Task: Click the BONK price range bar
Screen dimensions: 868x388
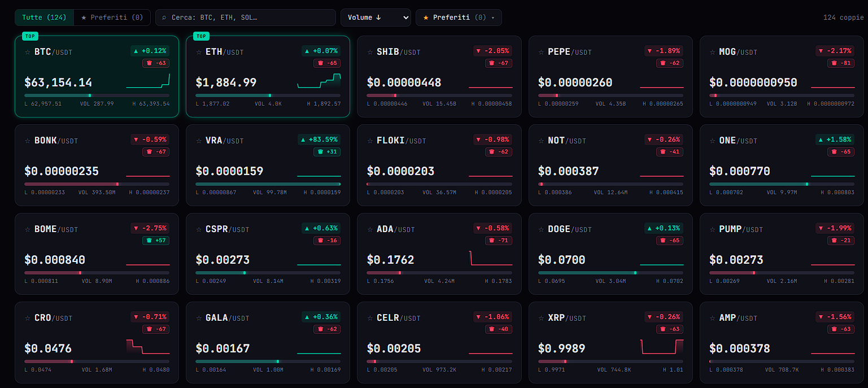Action: click(97, 184)
